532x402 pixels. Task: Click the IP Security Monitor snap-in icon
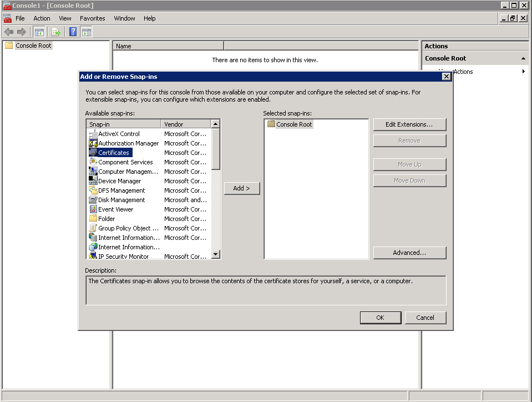pos(93,255)
